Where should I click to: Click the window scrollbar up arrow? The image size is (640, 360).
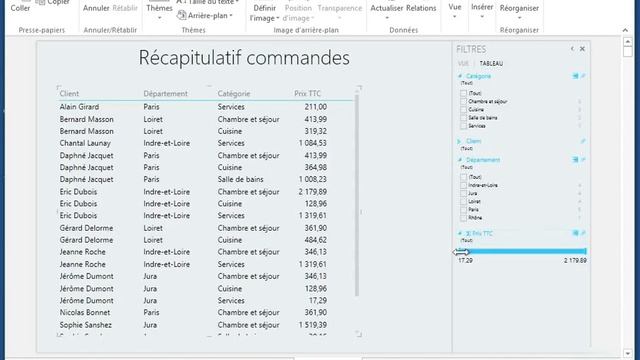click(628, 41)
